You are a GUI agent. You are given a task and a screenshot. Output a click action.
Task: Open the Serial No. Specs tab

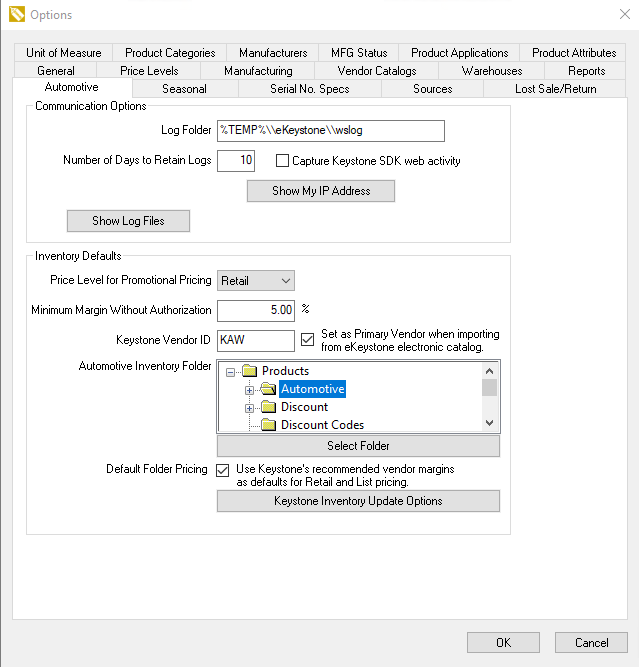tap(310, 89)
